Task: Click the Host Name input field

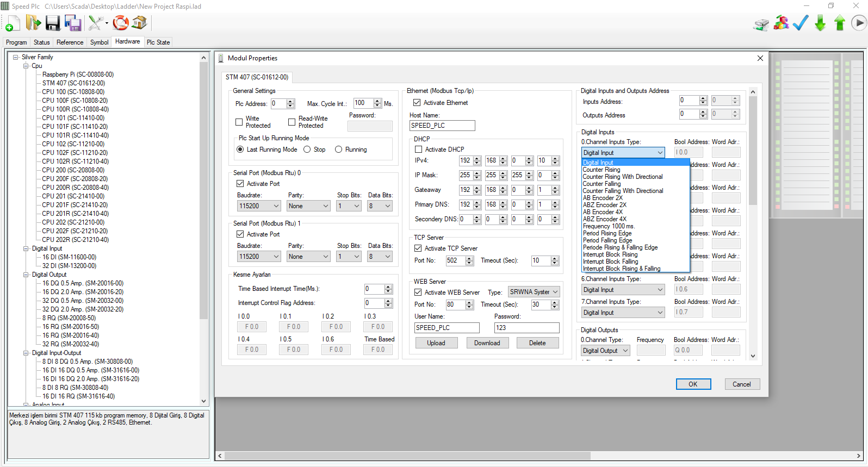Action: [442, 126]
